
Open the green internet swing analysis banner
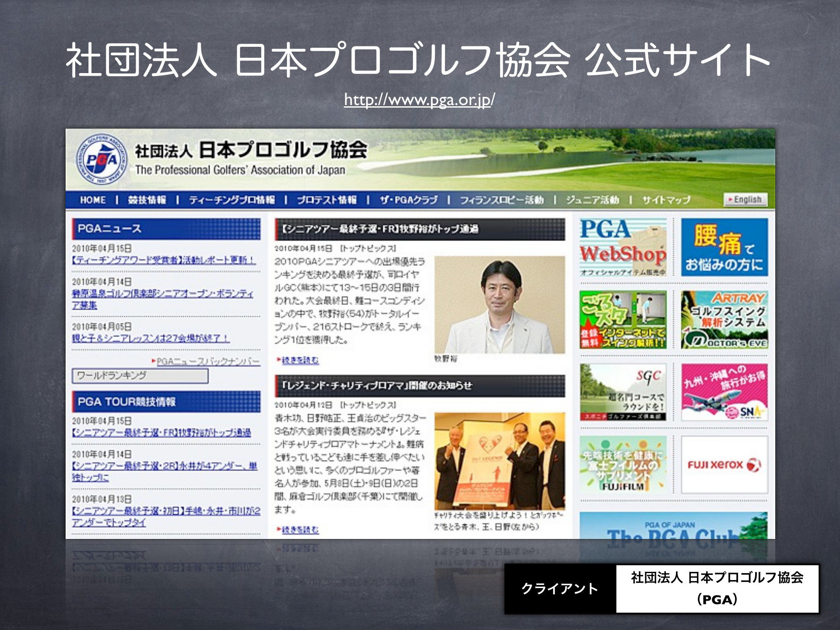(623, 320)
